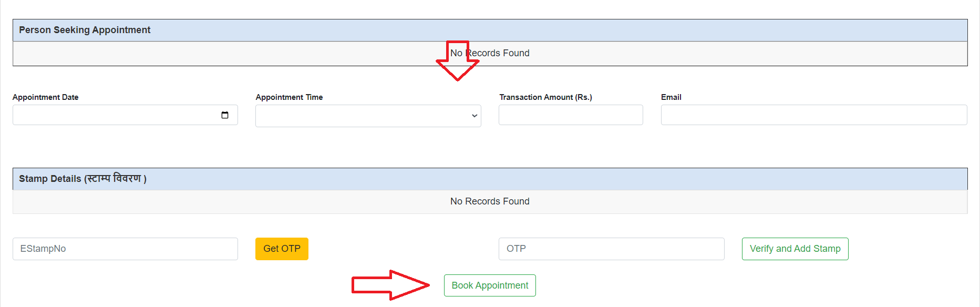Click the red right-pointing arrow annotation
The image size is (980, 307).
(390, 285)
